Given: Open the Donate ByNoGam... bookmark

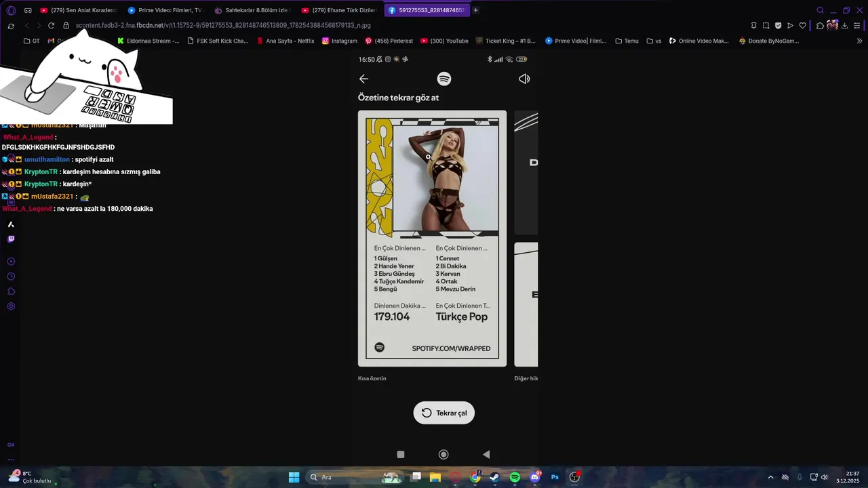Looking at the screenshot, I should 769,41.
